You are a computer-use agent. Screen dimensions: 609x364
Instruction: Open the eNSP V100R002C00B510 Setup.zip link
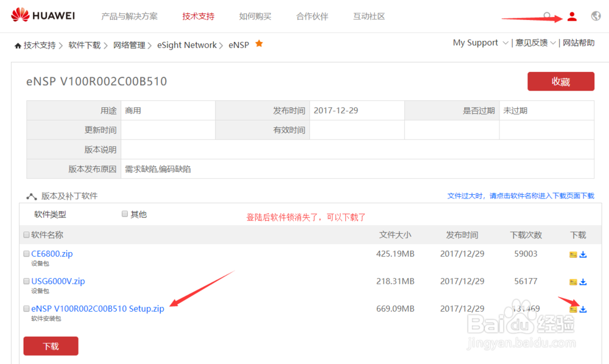pos(97,309)
